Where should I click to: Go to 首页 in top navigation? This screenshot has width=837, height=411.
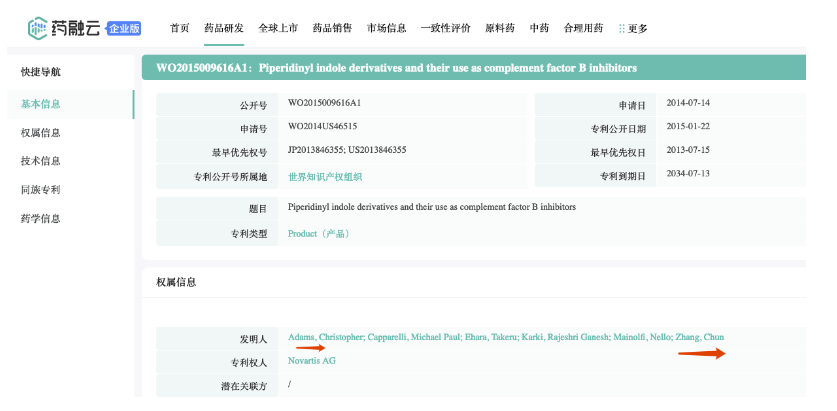179,28
